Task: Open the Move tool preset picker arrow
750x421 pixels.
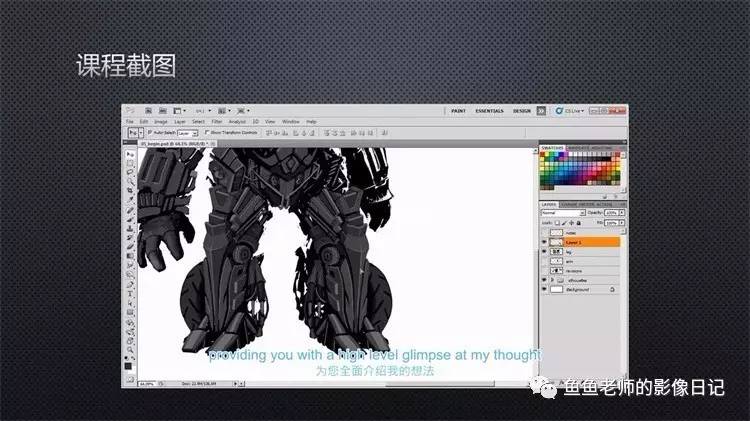Action: tap(141, 133)
